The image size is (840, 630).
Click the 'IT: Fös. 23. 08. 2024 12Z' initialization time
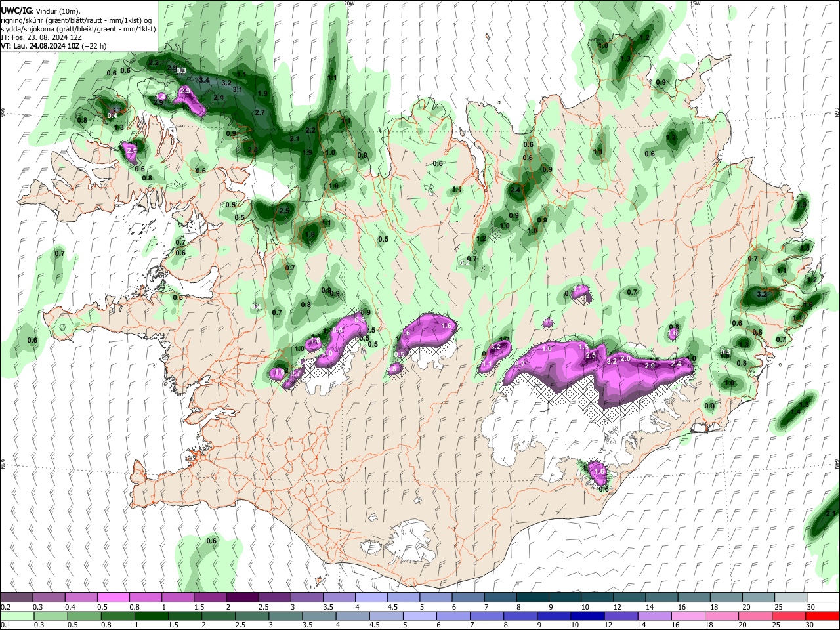41,37
